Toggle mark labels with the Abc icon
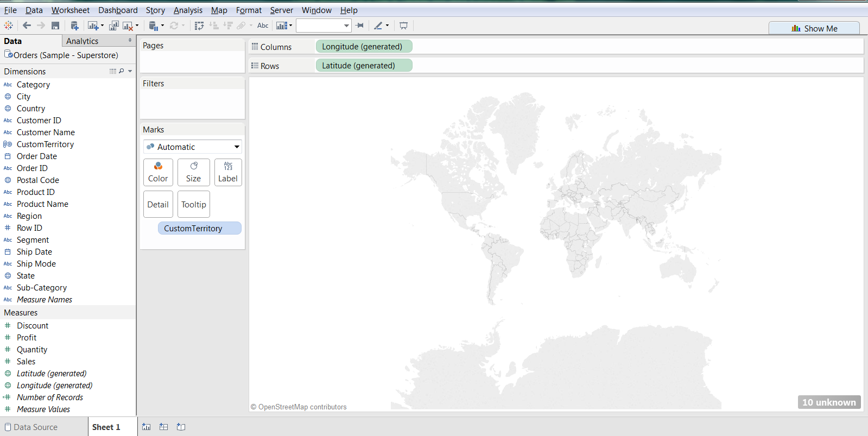Image resolution: width=868 pixels, height=436 pixels. [263, 26]
